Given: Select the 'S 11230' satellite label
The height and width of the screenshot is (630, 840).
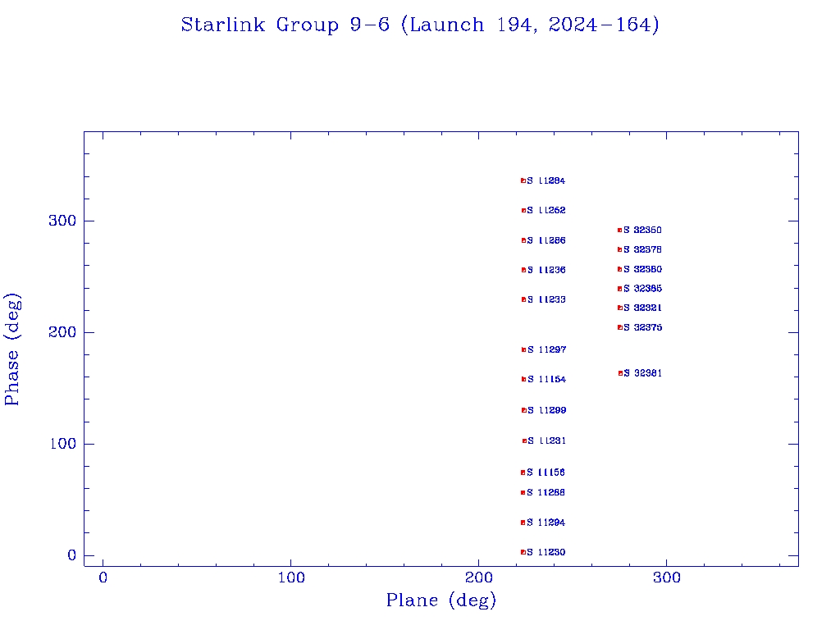Looking at the screenshot, I should pos(546,552).
